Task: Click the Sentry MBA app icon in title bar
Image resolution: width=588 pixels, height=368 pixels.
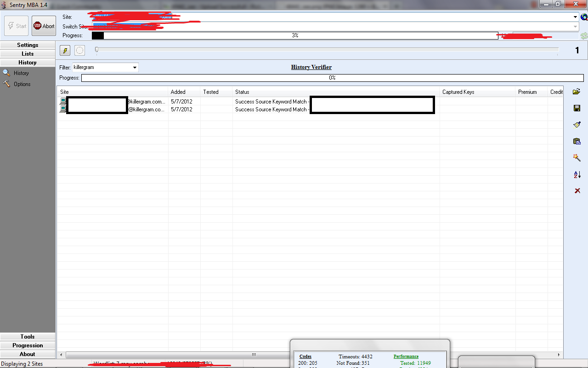Action: 4,4
